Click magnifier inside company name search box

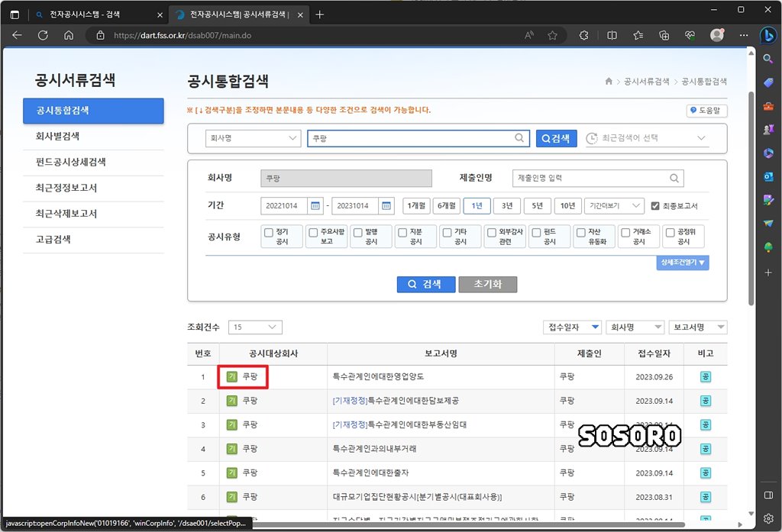[519, 137]
